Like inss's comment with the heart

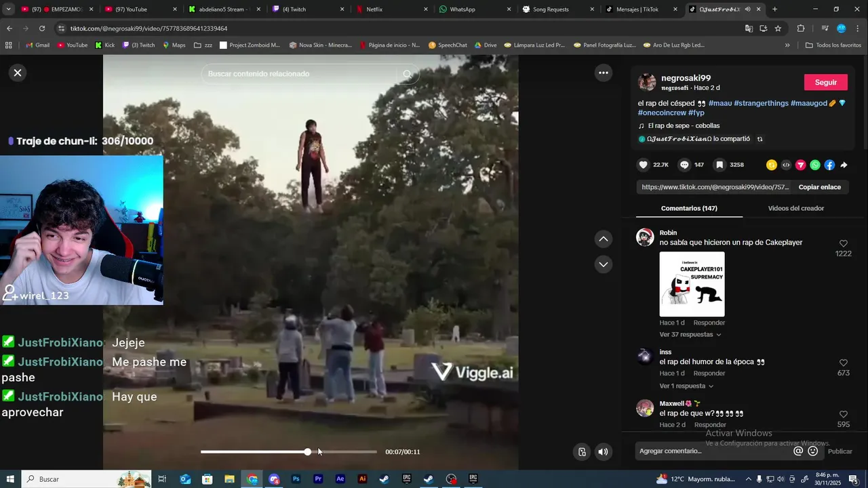(843, 363)
